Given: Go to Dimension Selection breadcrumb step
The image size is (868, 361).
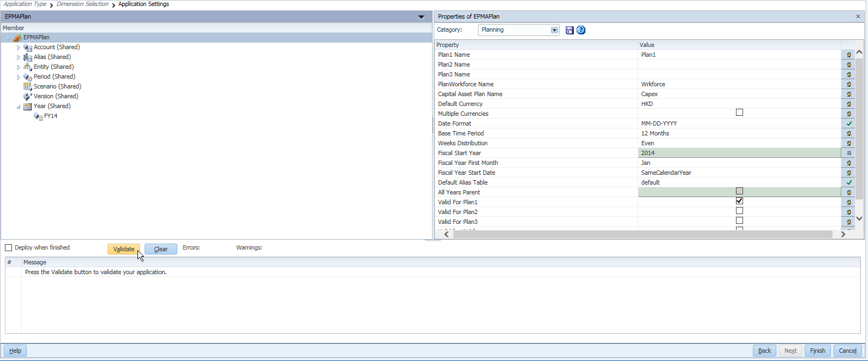Looking at the screenshot, I should [x=82, y=4].
